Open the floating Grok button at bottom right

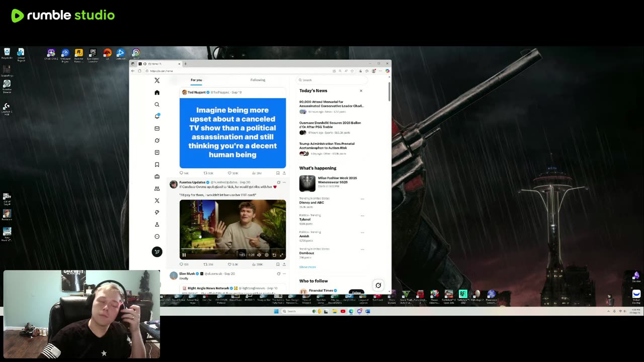coord(378,285)
